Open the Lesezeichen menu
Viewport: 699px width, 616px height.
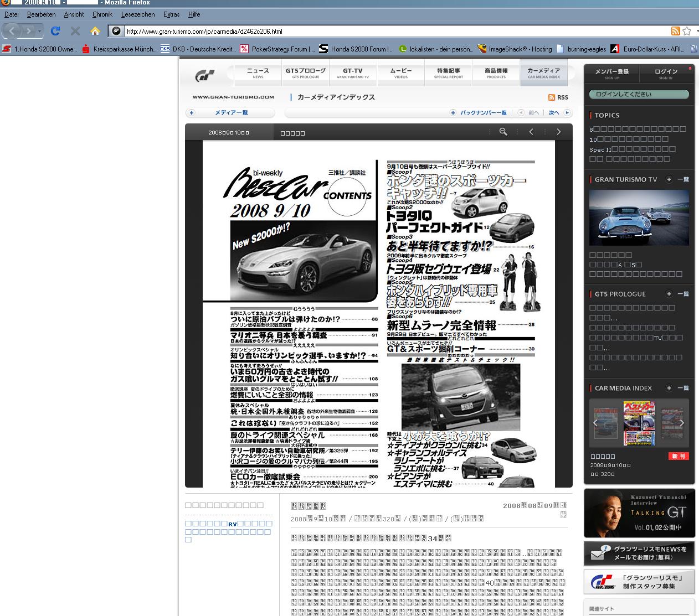click(x=138, y=14)
